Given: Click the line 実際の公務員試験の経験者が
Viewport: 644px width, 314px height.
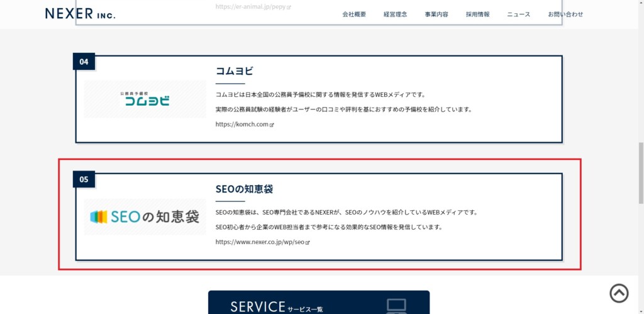Looking at the screenshot, I should 344,109.
